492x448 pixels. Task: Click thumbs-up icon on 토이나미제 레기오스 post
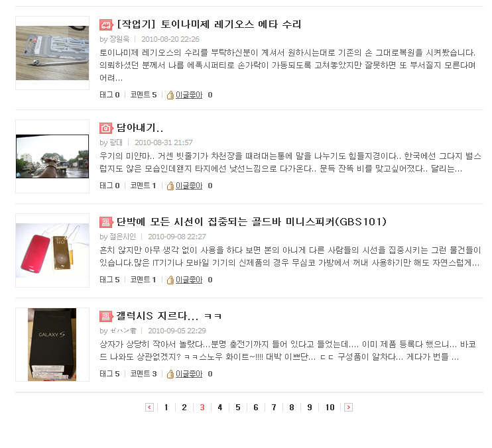coord(170,95)
